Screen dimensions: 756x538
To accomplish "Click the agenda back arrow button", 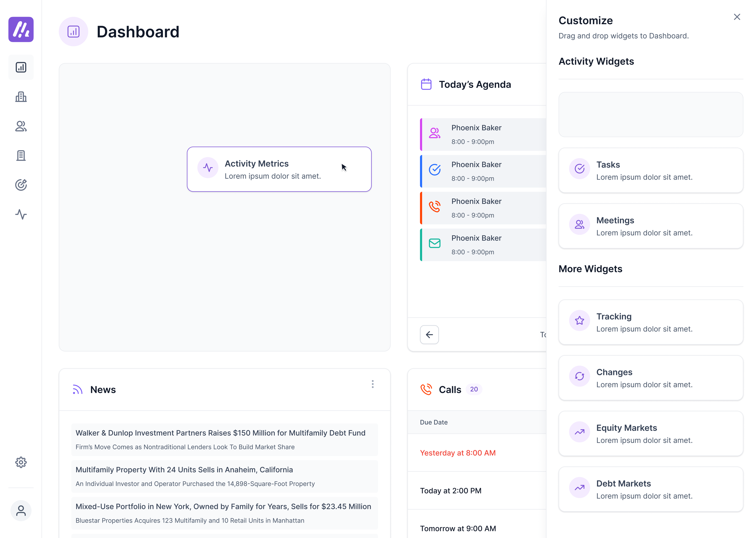I will pos(429,335).
